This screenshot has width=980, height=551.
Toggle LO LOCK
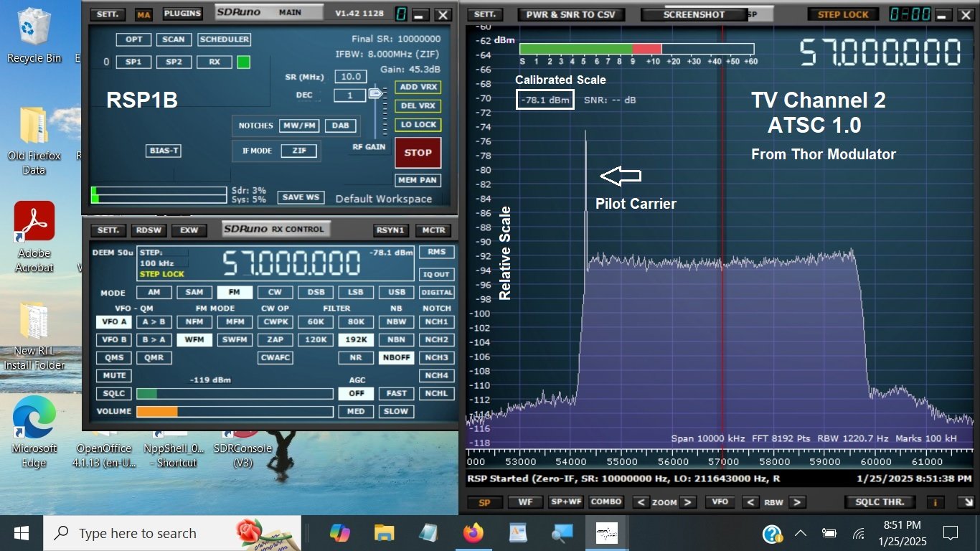tap(418, 125)
